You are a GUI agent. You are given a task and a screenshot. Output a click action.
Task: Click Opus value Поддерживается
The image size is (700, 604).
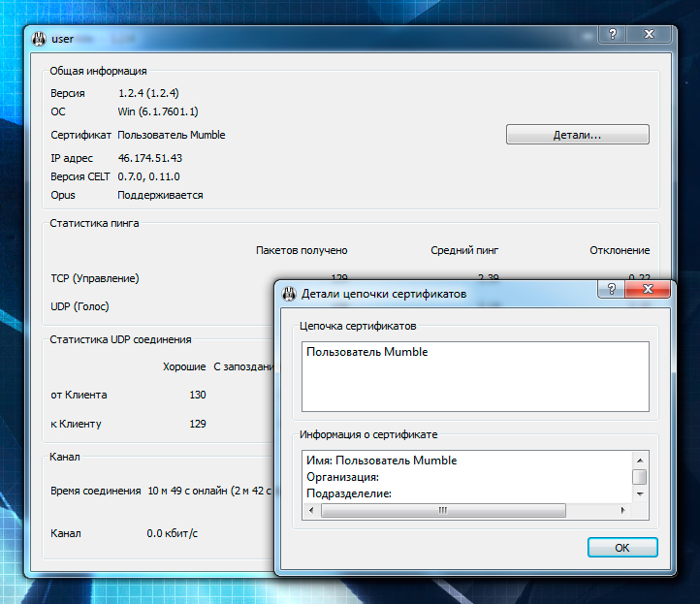[x=160, y=195]
